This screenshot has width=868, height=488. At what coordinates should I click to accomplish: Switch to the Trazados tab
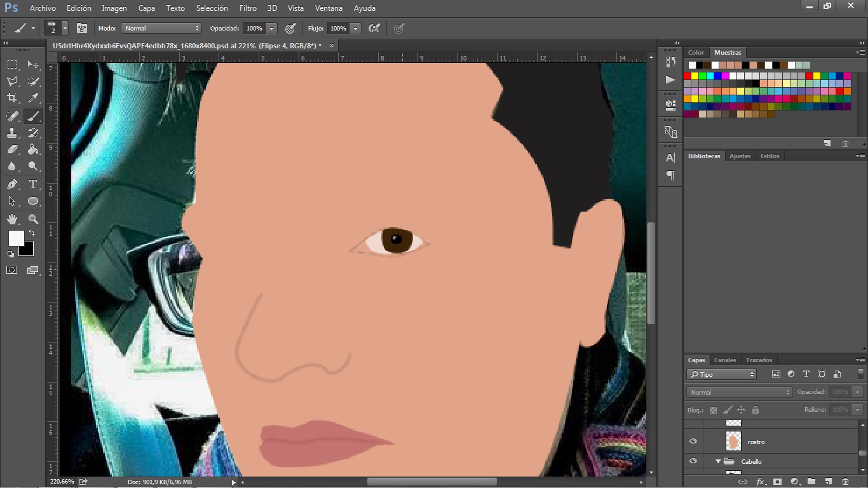759,360
